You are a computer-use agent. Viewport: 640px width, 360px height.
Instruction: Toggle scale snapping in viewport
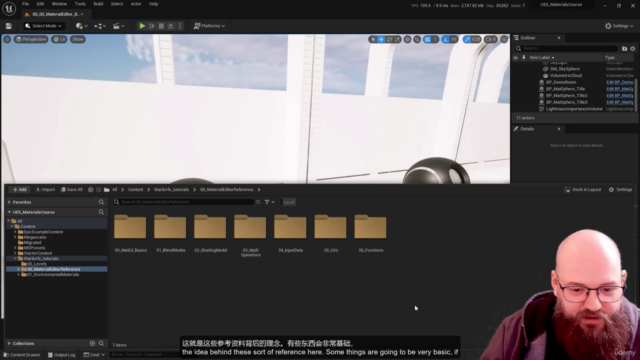click(x=467, y=39)
